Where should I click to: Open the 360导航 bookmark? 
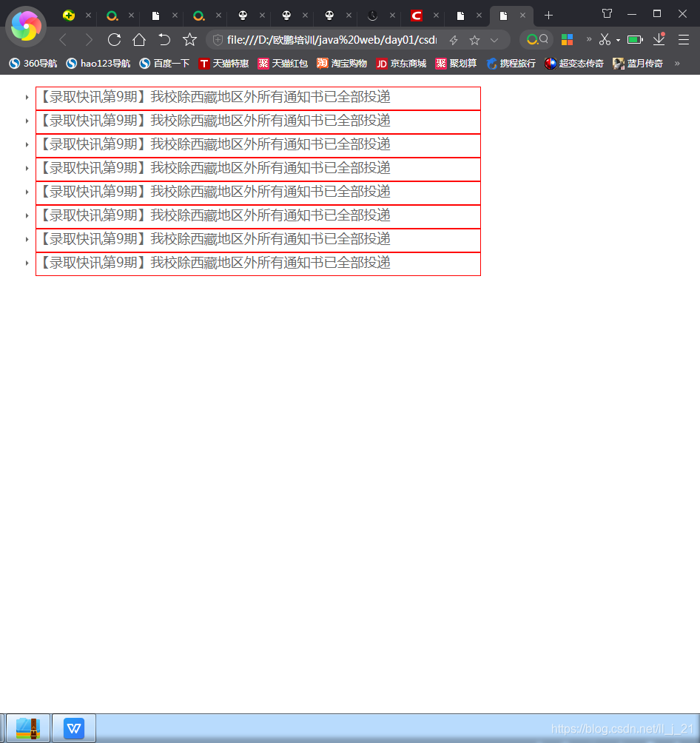pos(33,64)
